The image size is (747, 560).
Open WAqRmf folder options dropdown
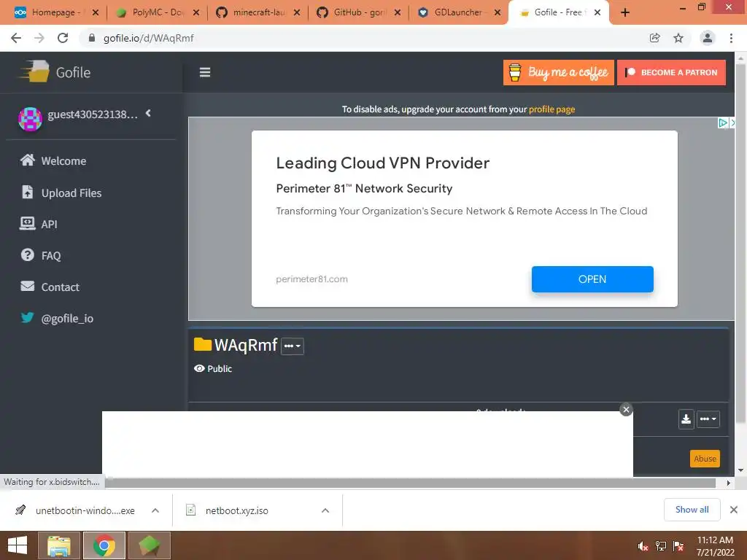292,346
